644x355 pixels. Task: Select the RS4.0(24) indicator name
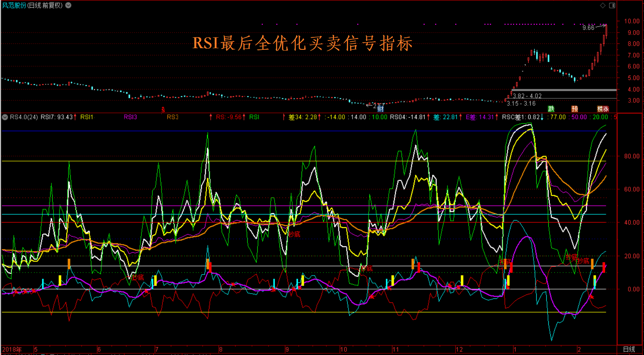point(24,117)
